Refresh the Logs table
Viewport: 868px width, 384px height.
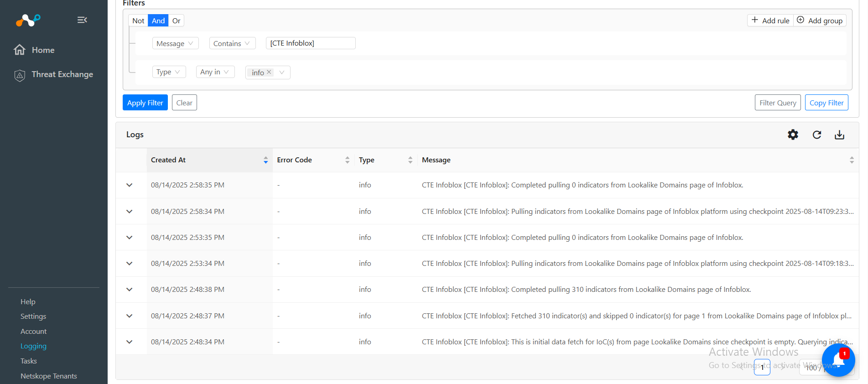pyautogui.click(x=817, y=135)
